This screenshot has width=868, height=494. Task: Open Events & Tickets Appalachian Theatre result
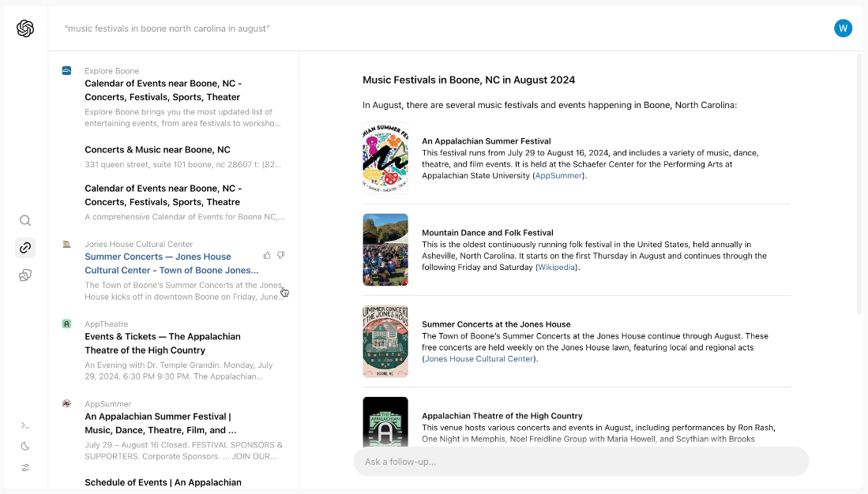click(163, 343)
